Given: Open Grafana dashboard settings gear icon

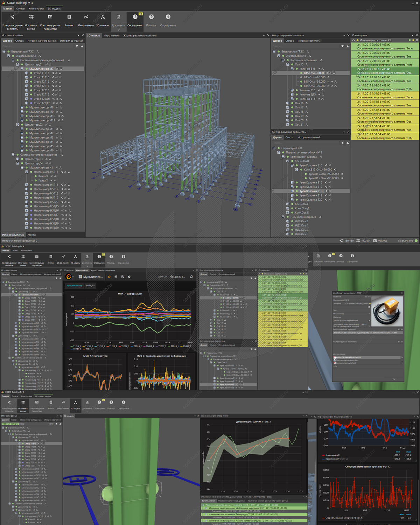Looking at the screenshot, I should tap(129, 276).
